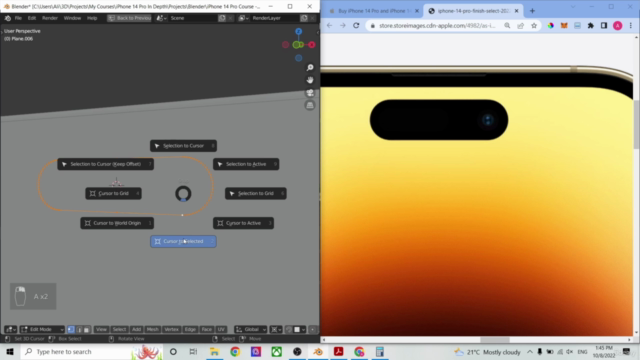Pick Cursor to Grid in the pie menu
The height and width of the screenshot is (360, 640).
point(113,193)
